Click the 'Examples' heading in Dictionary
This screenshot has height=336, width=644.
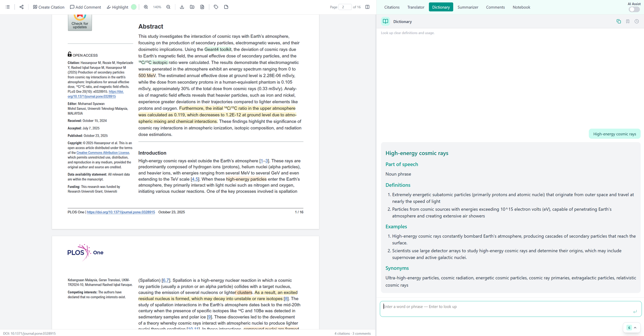tap(396, 227)
